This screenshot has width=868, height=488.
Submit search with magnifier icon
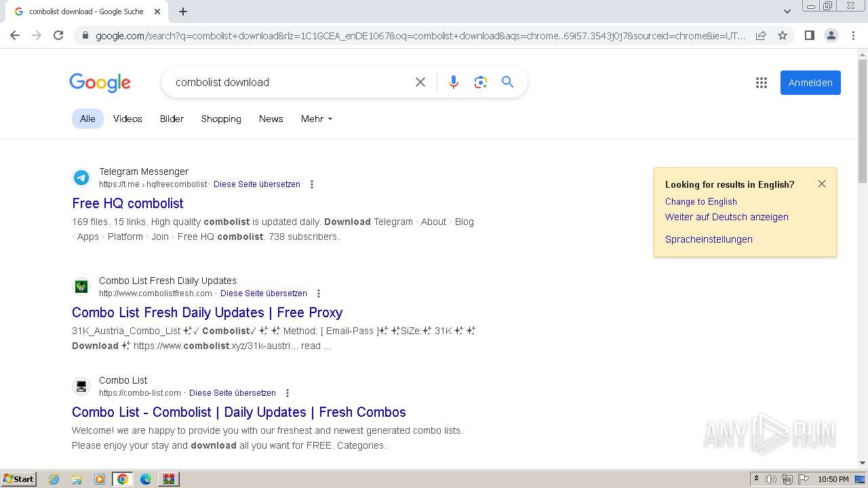pos(507,82)
